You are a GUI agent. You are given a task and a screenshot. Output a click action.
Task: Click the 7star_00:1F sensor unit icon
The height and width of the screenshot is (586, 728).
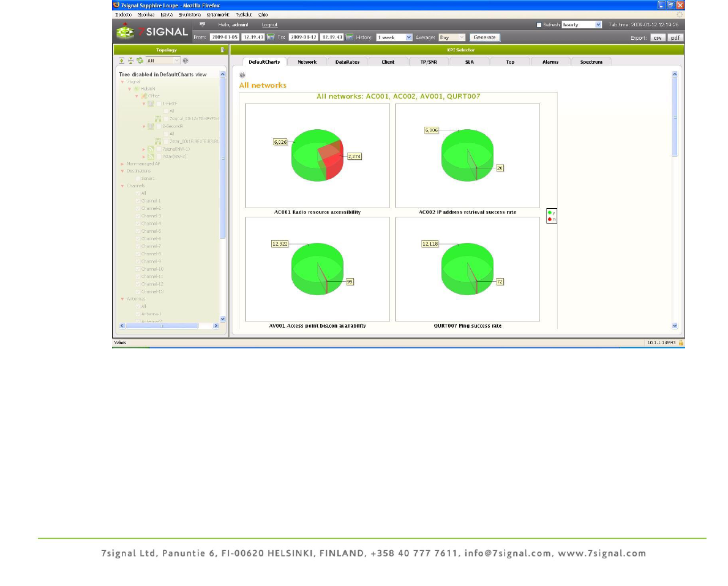158,141
